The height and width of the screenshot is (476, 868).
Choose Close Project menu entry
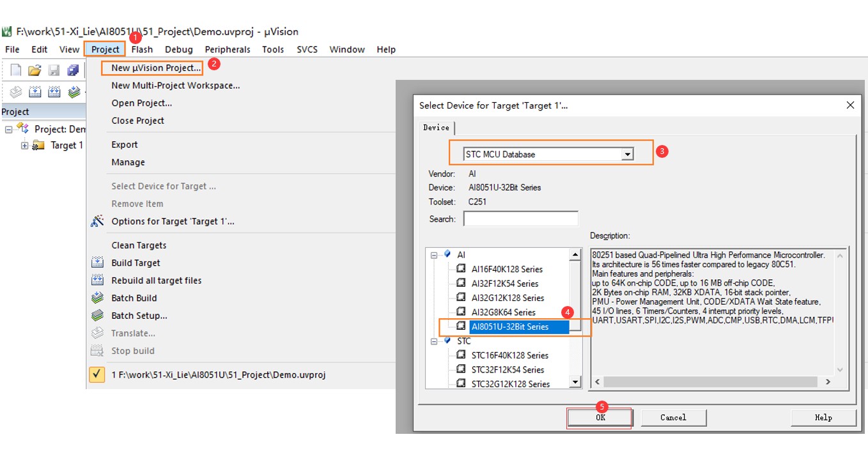click(x=137, y=120)
